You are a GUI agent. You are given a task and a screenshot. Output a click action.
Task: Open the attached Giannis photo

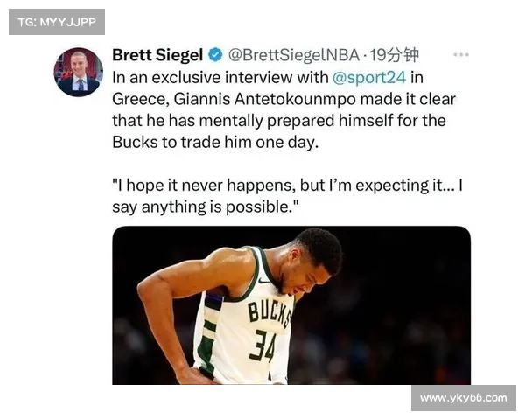pyautogui.click(x=291, y=305)
